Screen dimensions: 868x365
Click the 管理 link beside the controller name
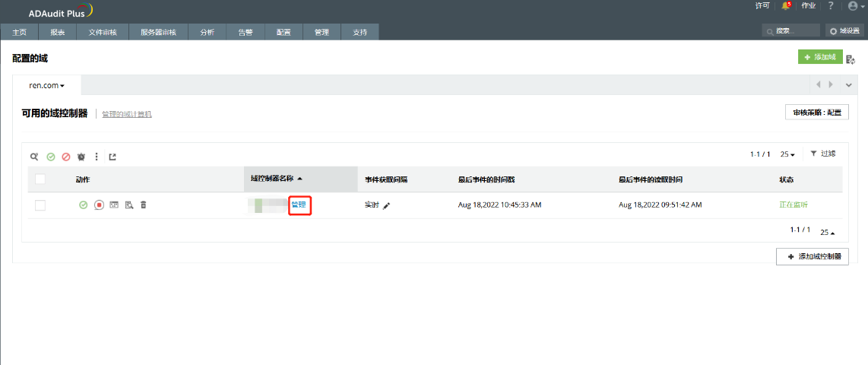[x=299, y=205]
